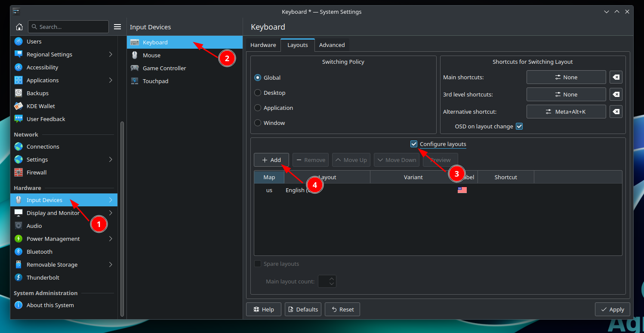Click the Game Controller icon
Screen dimensions: 644x333
click(x=135, y=68)
